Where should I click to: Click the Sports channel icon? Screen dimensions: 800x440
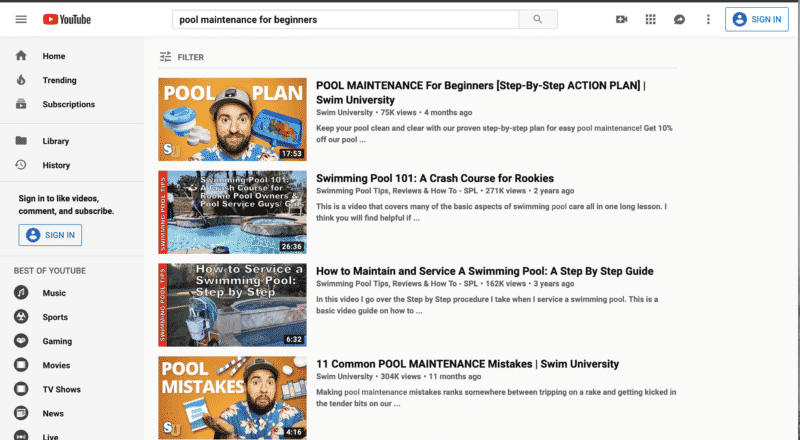(x=21, y=316)
